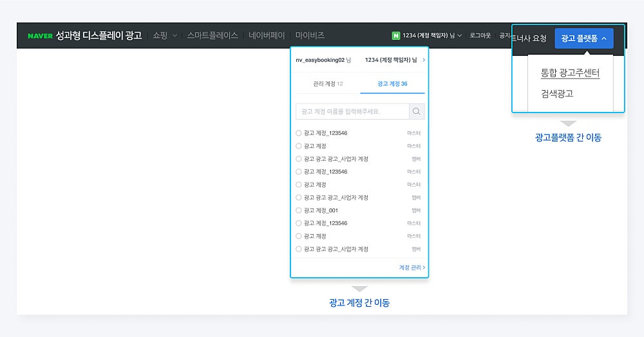Open the 스마트플레이스 menu item
Image resolution: width=644 pixels, height=337 pixels.
[x=213, y=35]
